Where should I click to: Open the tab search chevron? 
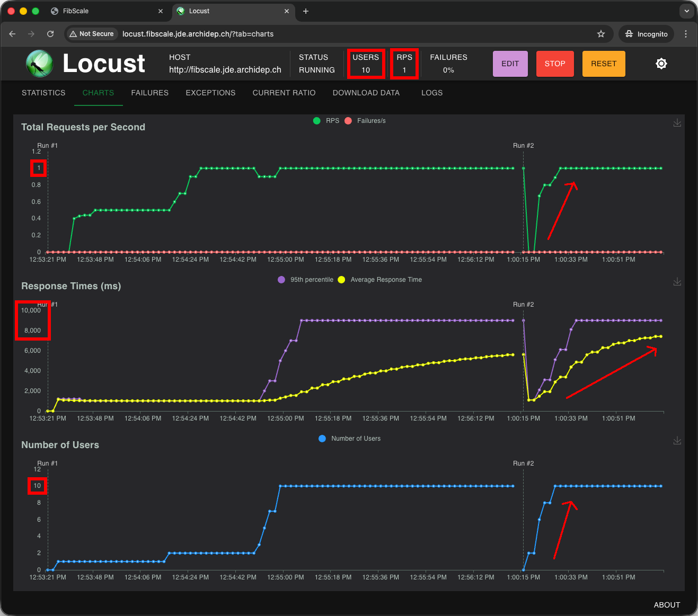(686, 11)
